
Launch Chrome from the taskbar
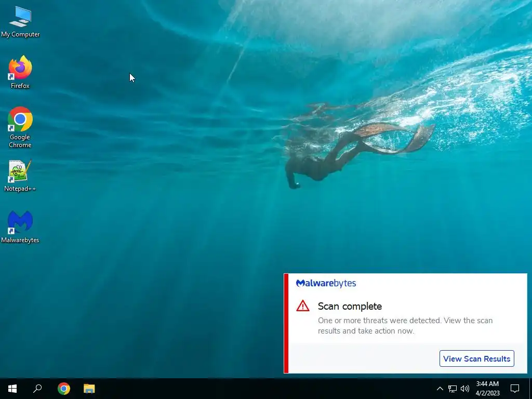click(x=64, y=389)
